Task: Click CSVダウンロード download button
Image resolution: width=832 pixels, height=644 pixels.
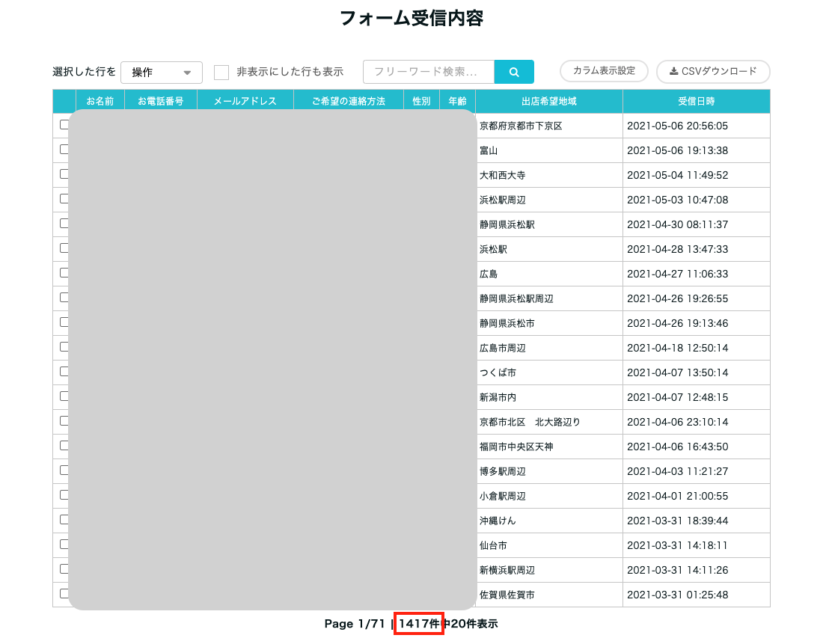Action: (x=712, y=72)
